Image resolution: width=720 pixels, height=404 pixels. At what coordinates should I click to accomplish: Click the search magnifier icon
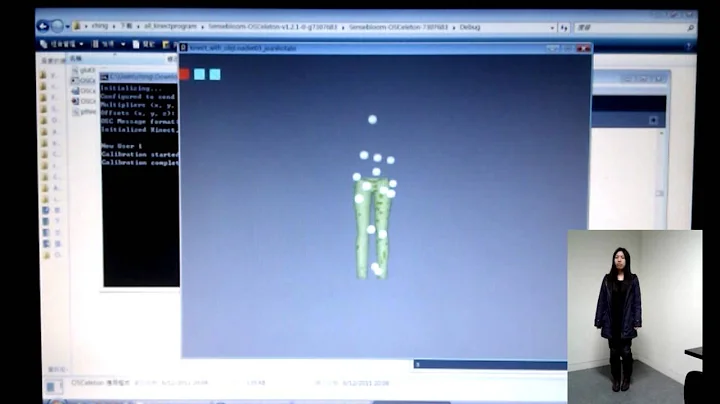(690, 28)
